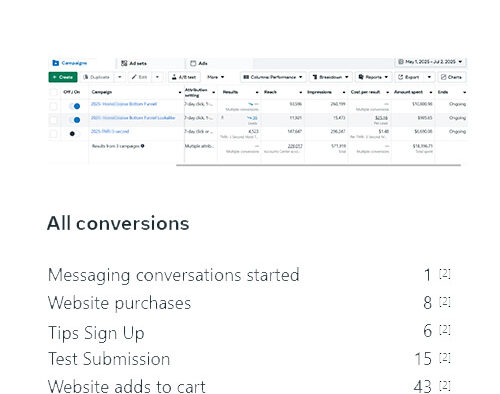Screen dimensions: 500x394
Task: Open the Results column header menu arrow
Action: click(257, 92)
